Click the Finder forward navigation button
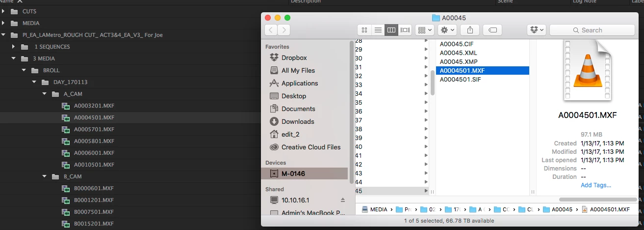Image resolution: width=644 pixels, height=230 pixels. [283, 30]
